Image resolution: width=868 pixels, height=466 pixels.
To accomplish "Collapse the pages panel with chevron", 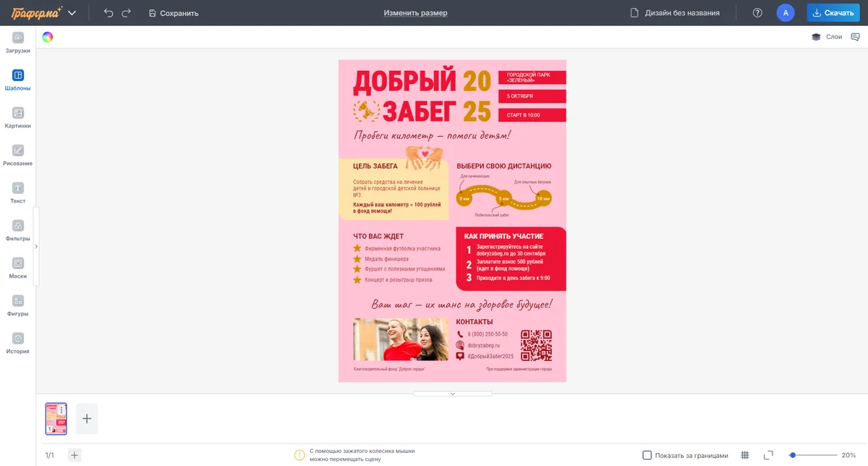I will click(452, 394).
